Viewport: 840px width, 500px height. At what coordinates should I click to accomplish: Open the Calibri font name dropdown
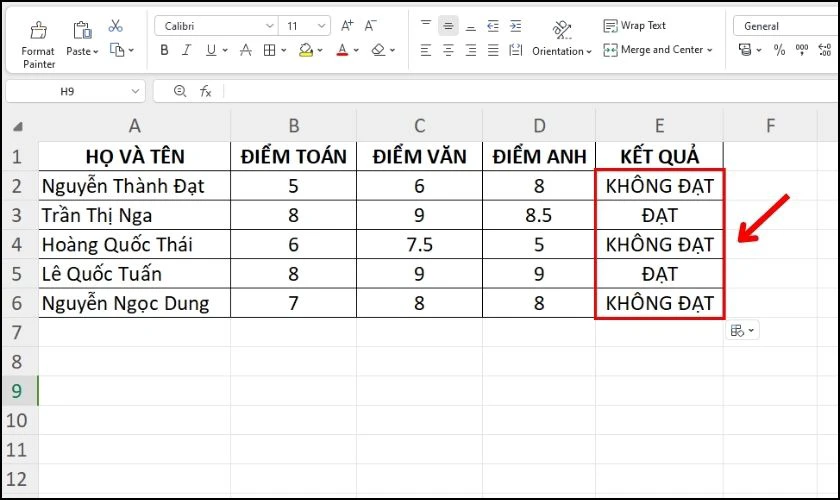(269, 26)
